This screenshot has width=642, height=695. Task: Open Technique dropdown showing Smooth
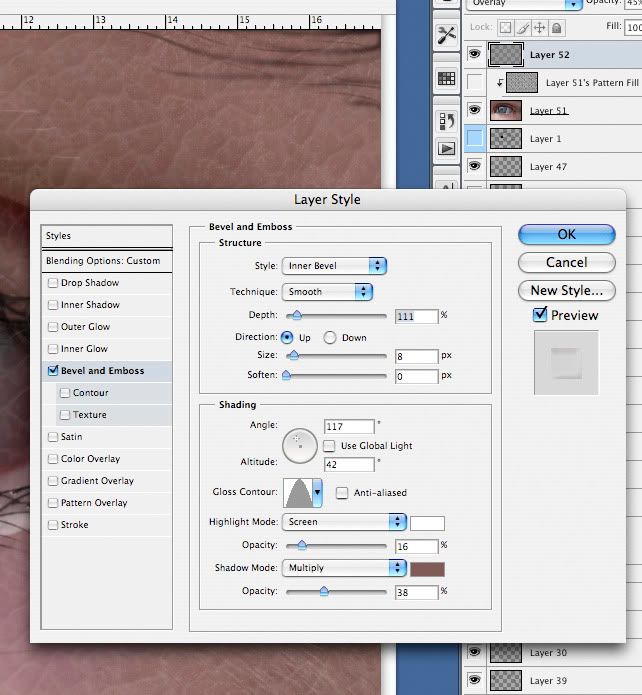pyautogui.click(x=327, y=292)
